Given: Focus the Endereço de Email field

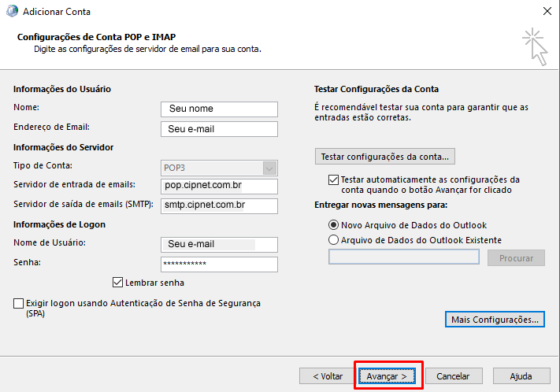Looking at the screenshot, I should (219, 129).
